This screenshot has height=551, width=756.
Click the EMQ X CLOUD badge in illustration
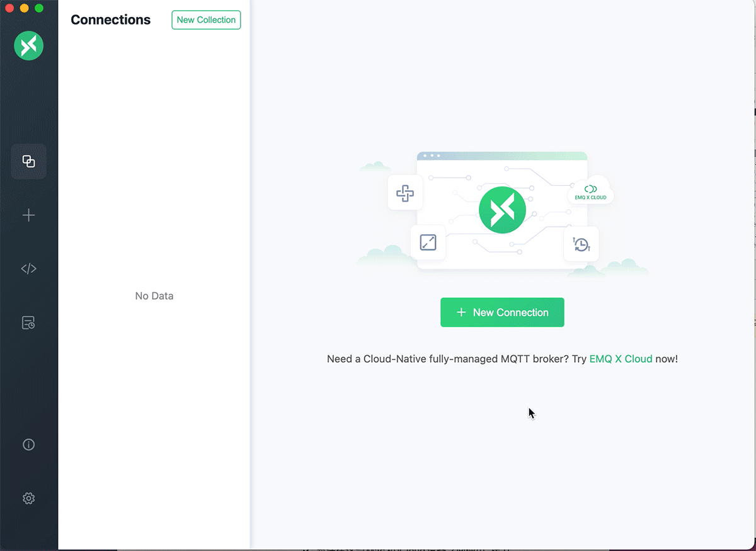click(x=590, y=192)
